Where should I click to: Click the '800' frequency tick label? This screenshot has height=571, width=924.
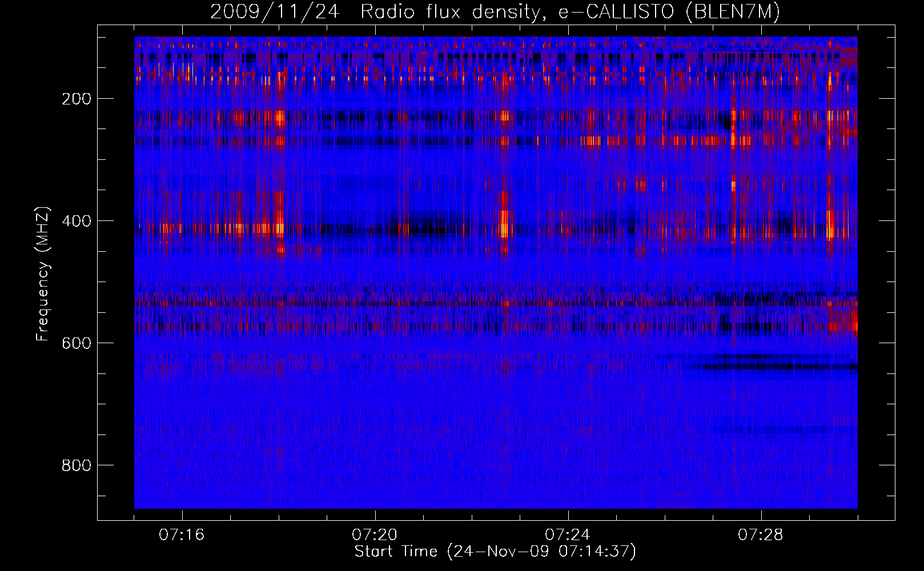pyautogui.click(x=77, y=465)
